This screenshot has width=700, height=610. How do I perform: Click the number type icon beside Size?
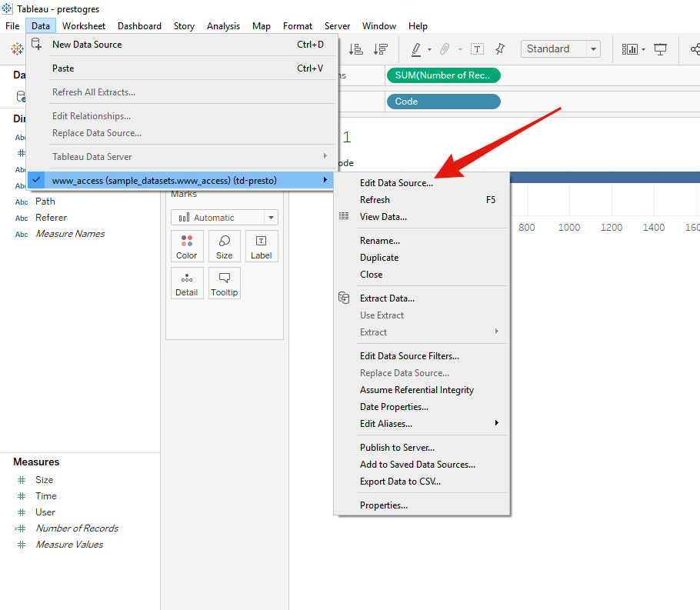(22, 480)
